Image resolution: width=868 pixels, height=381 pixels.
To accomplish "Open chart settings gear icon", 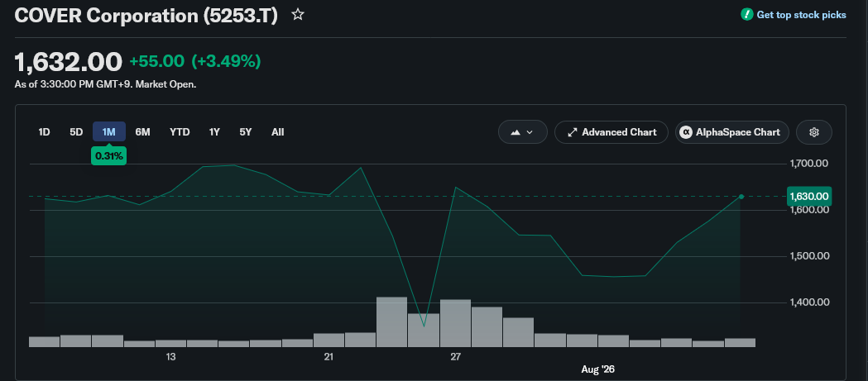I will pos(813,132).
